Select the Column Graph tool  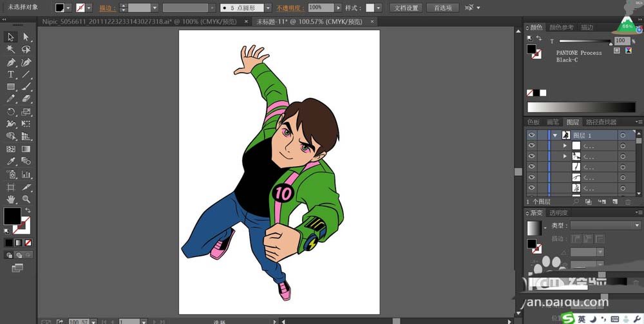(26, 174)
